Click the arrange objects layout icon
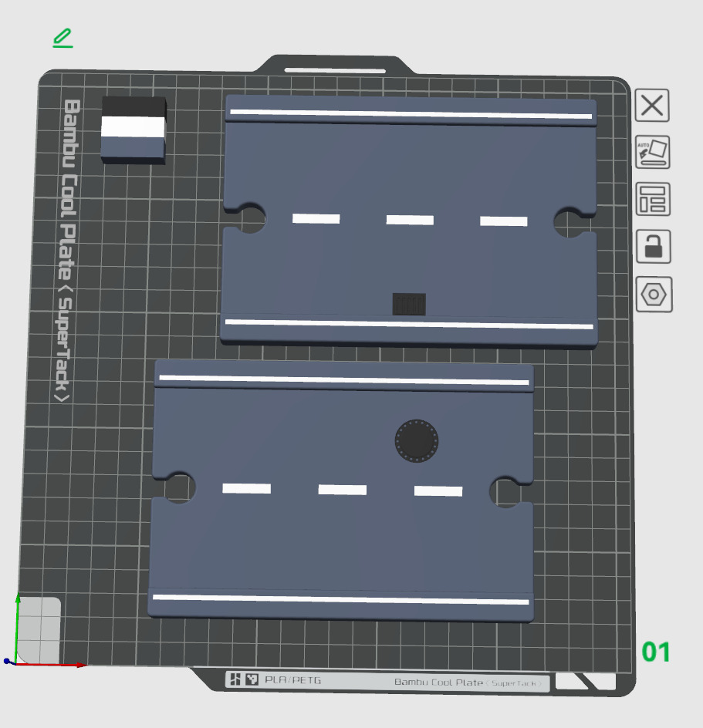The image size is (703, 728). pos(653,199)
